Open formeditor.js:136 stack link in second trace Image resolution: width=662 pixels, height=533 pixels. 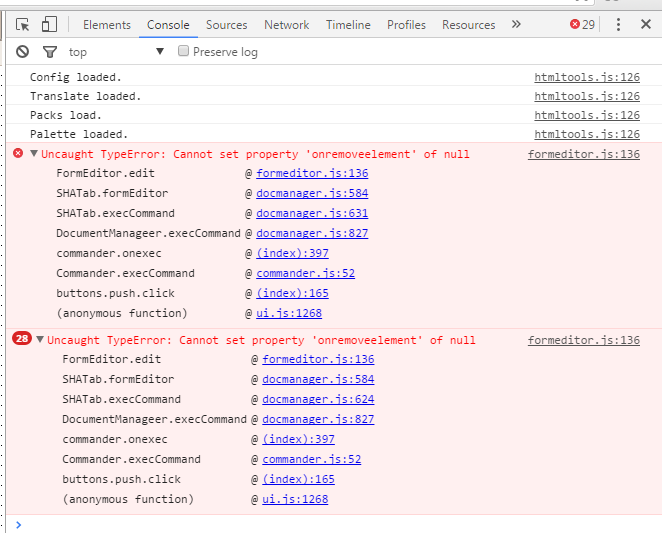pos(318,359)
